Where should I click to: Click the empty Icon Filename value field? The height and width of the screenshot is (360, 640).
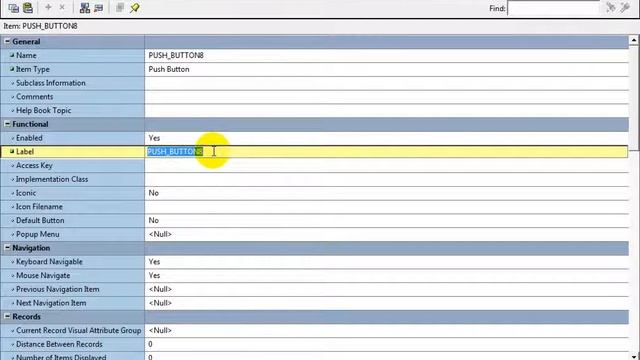(387, 207)
